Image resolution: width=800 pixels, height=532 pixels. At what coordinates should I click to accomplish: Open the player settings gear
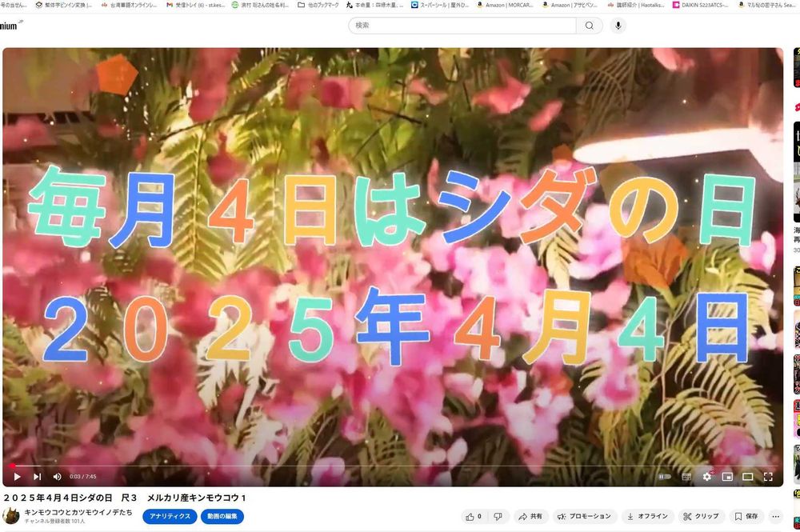707,477
